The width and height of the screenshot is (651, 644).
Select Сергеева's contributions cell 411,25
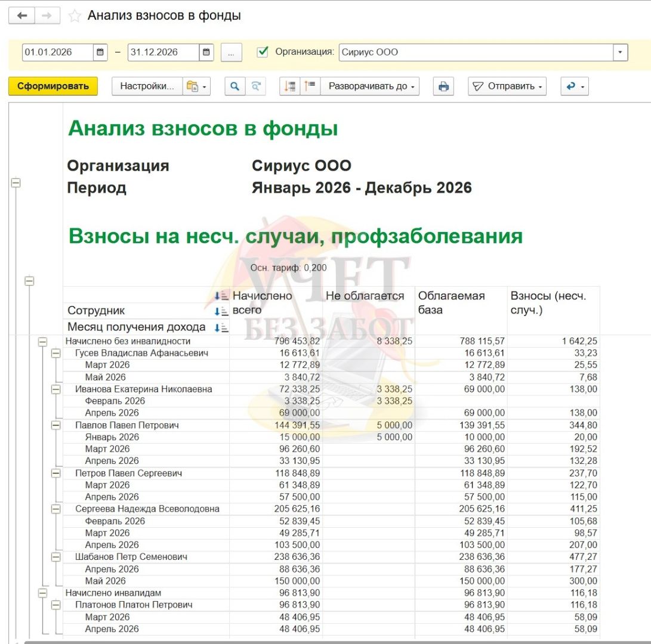pyautogui.click(x=553, y=509)
